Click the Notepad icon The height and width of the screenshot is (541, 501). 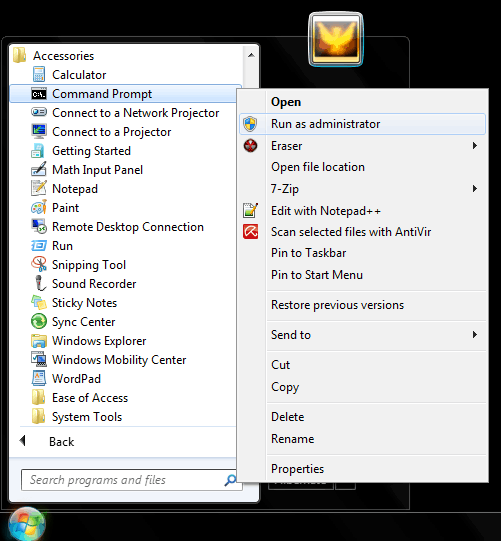pos(39,188)
